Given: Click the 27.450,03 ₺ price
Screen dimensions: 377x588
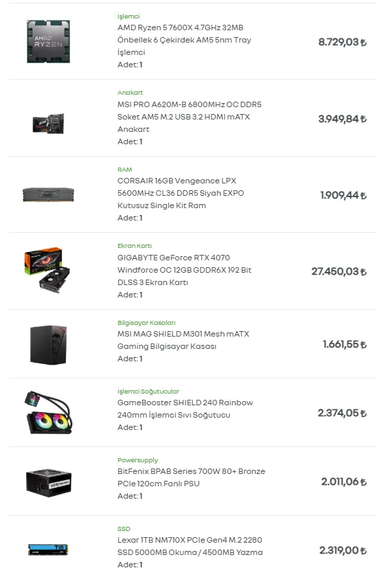Looking at the screenshot, I should [x=339, y=271].
